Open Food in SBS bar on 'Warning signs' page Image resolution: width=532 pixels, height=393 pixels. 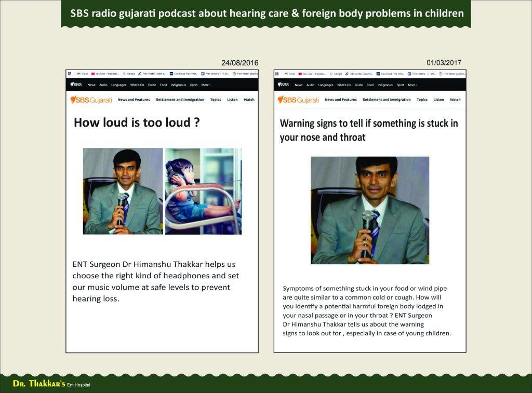coord(370,85)
